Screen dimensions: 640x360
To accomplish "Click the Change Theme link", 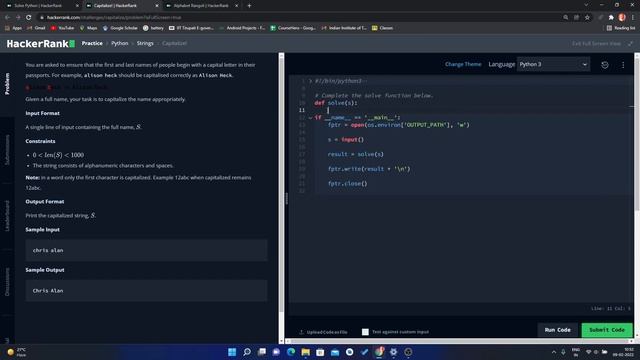I will coord(463,64).
